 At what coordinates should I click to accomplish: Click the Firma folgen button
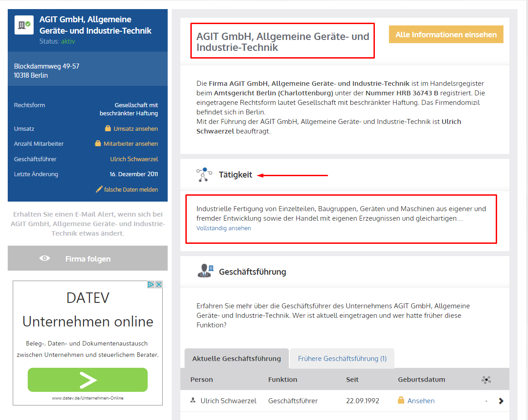coord(88,258)
